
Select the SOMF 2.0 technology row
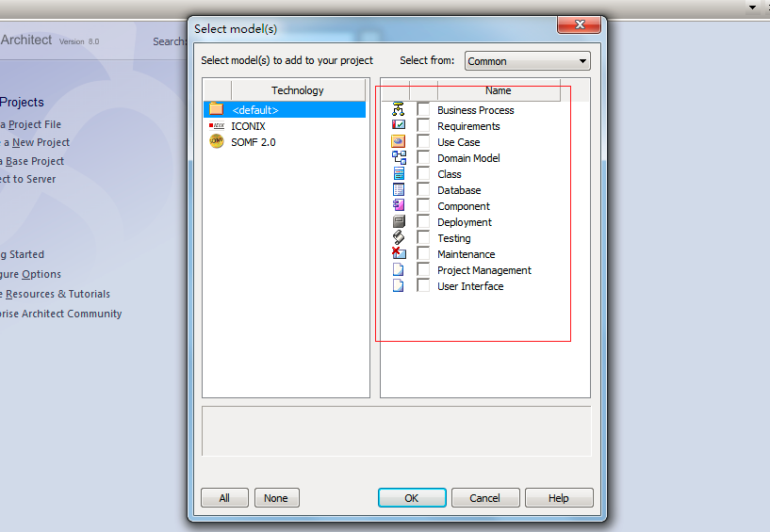point(285,142)
